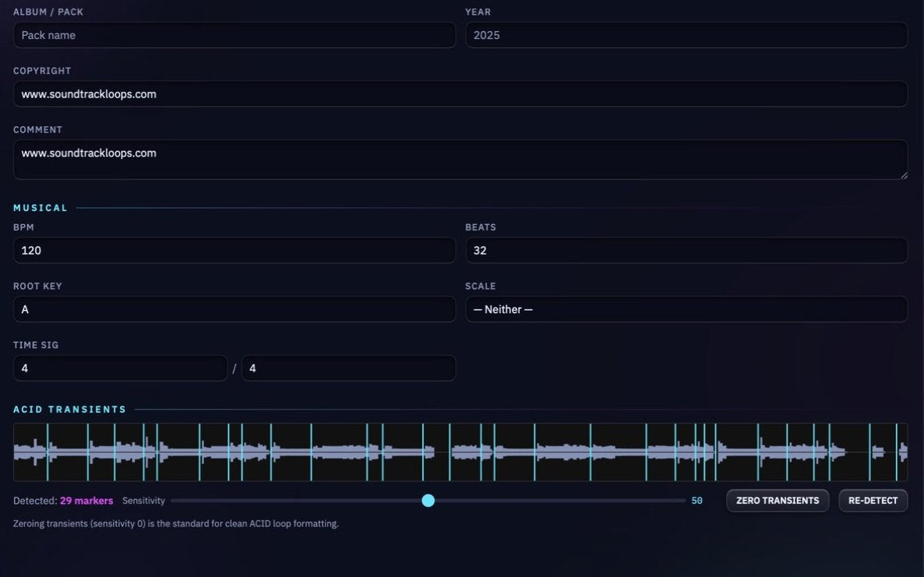This screenshot has height=577, width=924.
Task: Select the Year input field
Action: (686, 35)
